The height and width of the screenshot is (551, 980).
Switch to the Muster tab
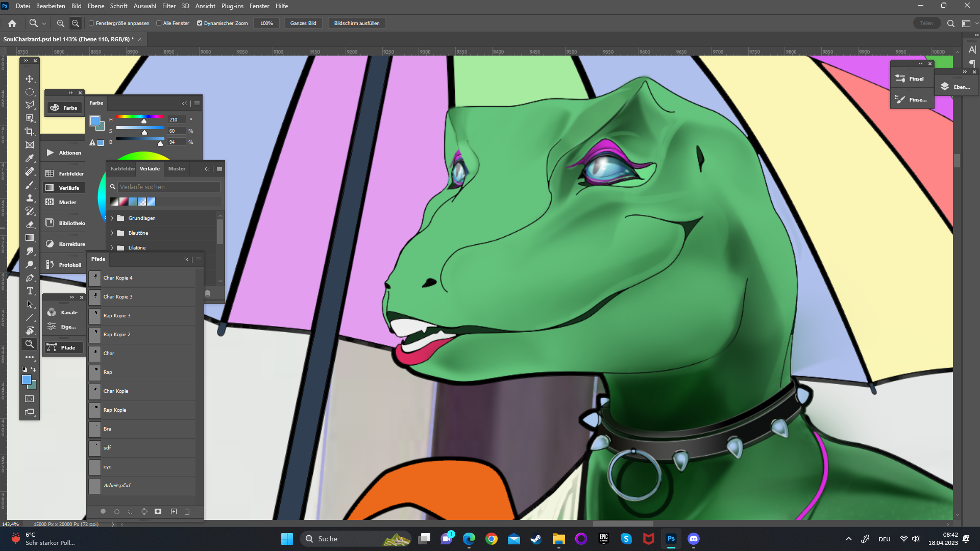click(x=177, y=169)
